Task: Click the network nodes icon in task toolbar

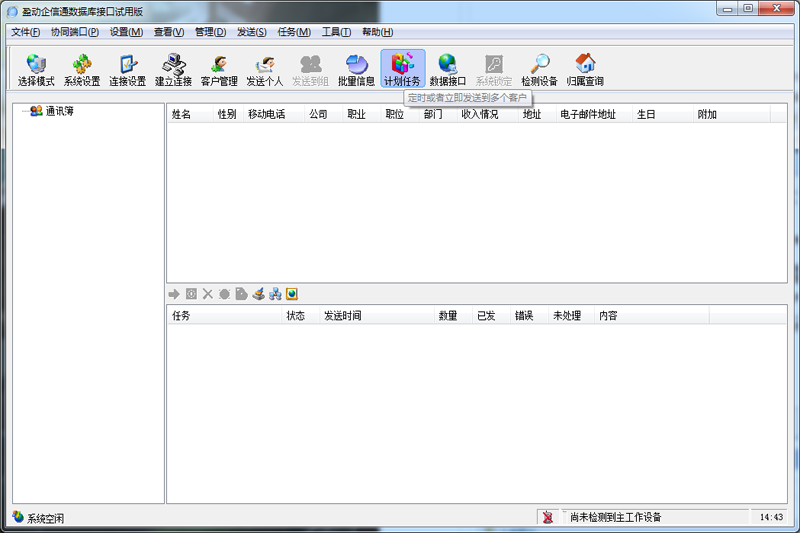Action: pyautogui.click(x=275, y=294)
